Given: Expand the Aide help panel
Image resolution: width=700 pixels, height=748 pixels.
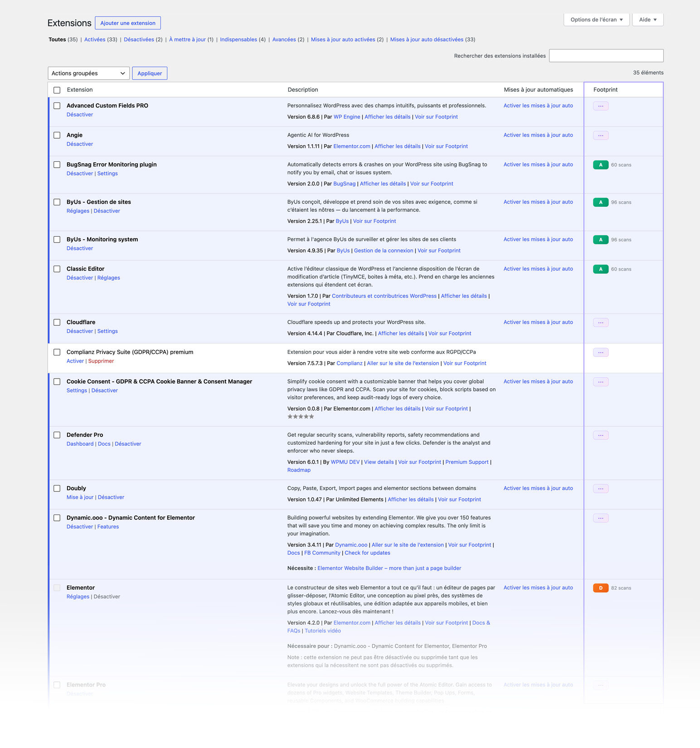Looking at the screenshot, I should (x=648, y=19).
